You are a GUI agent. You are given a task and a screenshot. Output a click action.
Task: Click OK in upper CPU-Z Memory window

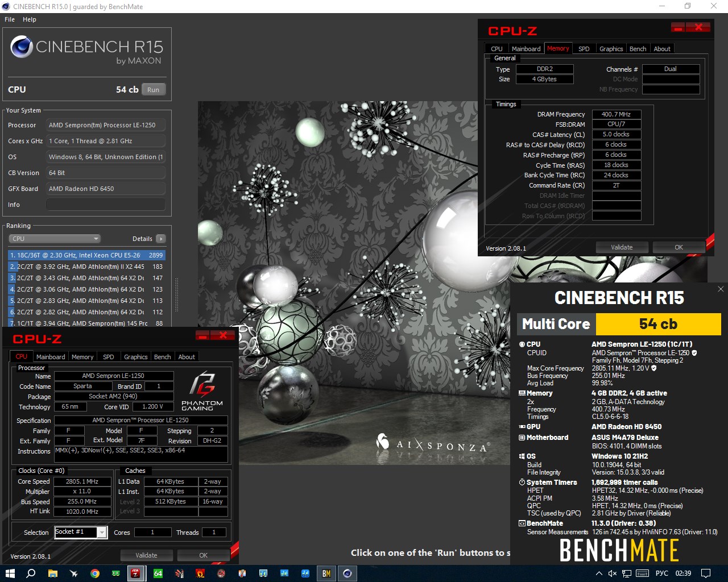tap(679, 247)
